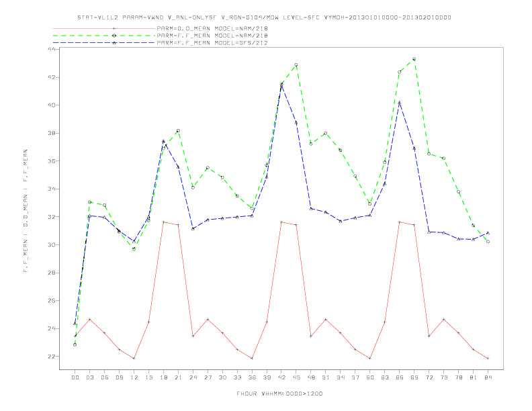This screenshot has width=532, height=411.
Task: Click x-axis tick label 84
Action: (488, 377)
